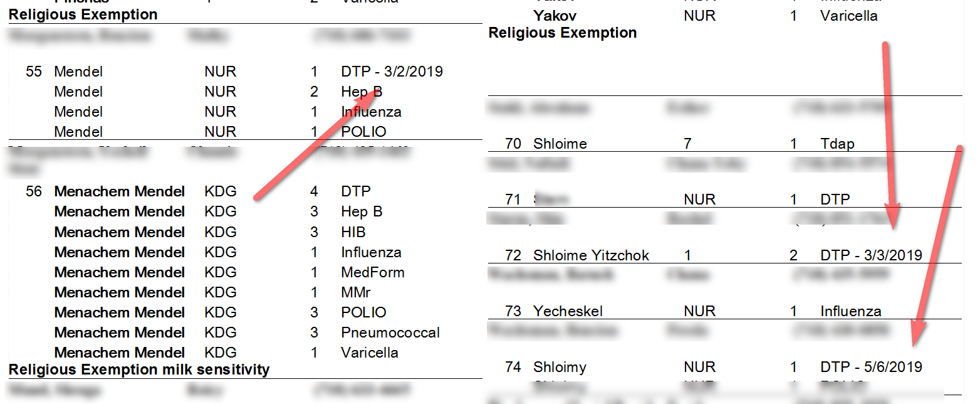Screen dimensions: 980x404
Task: Select the 'Hep B' entry in Mendel's rows
Action: (362, 92)
